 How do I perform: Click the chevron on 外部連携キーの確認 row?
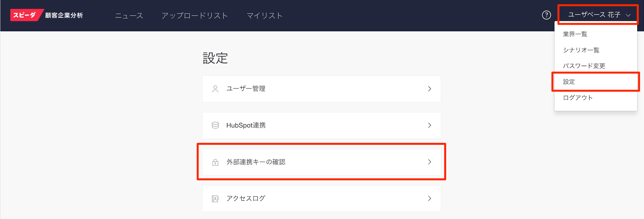pos(429,162)
